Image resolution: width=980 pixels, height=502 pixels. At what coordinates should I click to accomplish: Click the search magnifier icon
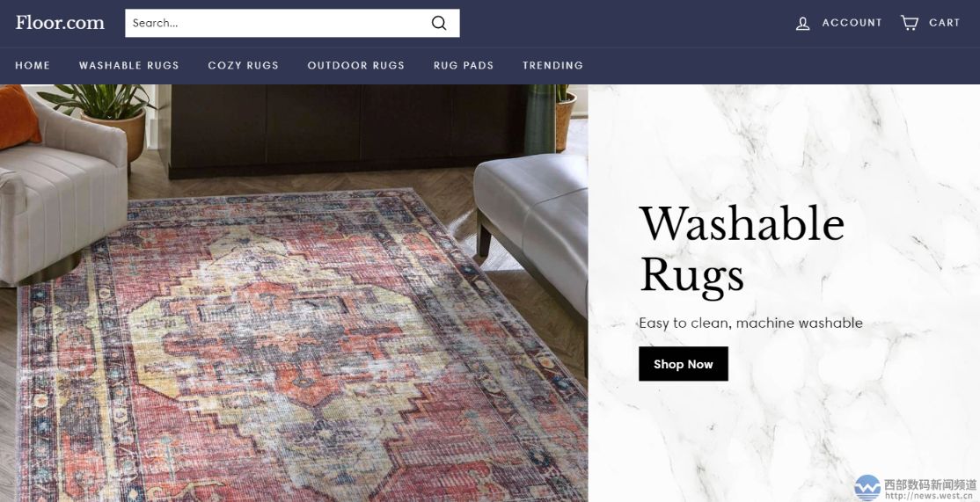tap(439, 23)
